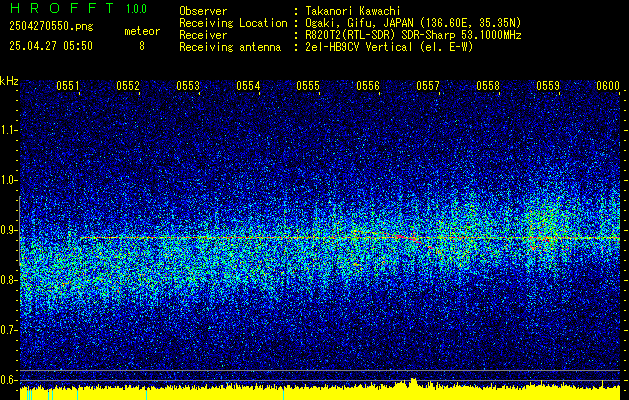Click the observer name Takanori Kawachi
Image resolution: width=629 pixels, height=400 pixels.
(352, 11)
